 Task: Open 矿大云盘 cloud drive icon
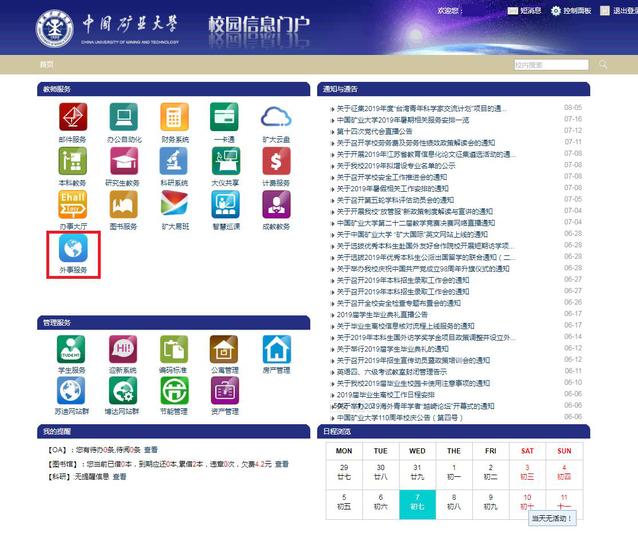click(x=276, y=118)
